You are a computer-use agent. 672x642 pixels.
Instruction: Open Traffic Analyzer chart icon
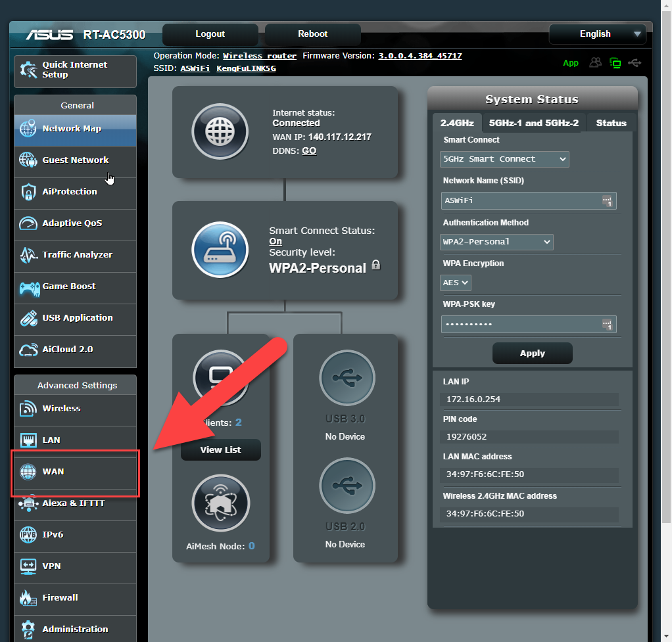(29, 255)
